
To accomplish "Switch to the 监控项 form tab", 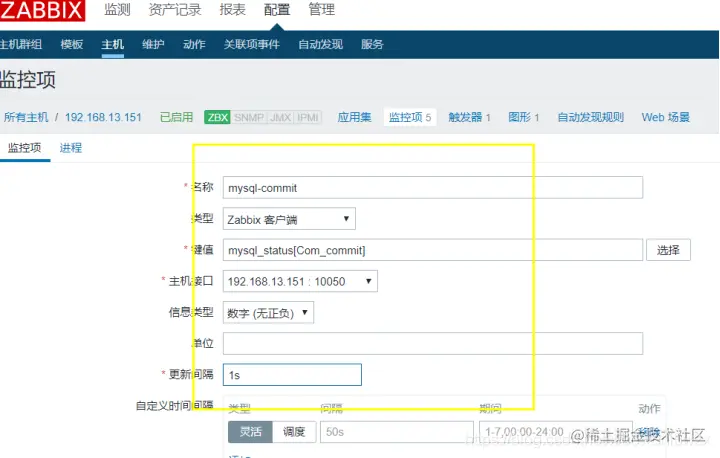I will pos(25,148).
